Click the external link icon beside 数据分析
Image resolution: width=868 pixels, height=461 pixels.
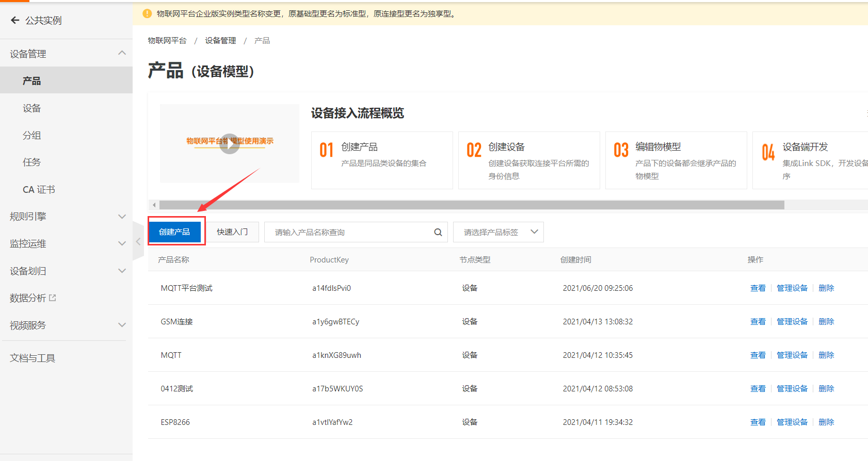[x=52, y=298]
